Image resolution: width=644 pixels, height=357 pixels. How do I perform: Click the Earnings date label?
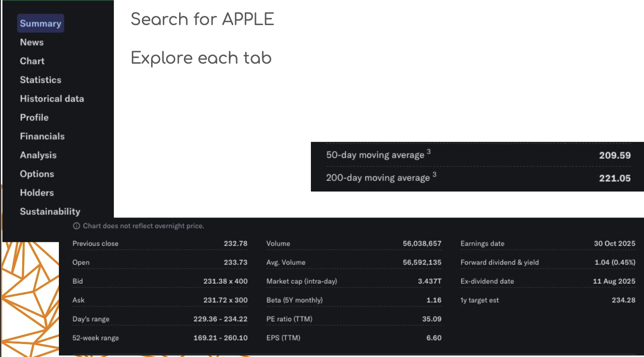(482, 244)
